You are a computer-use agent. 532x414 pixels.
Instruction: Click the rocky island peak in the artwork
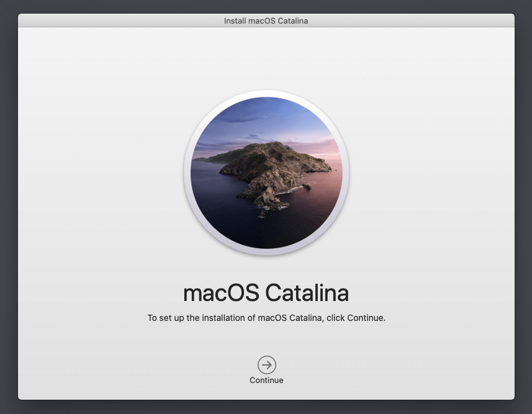coord(268,150)
